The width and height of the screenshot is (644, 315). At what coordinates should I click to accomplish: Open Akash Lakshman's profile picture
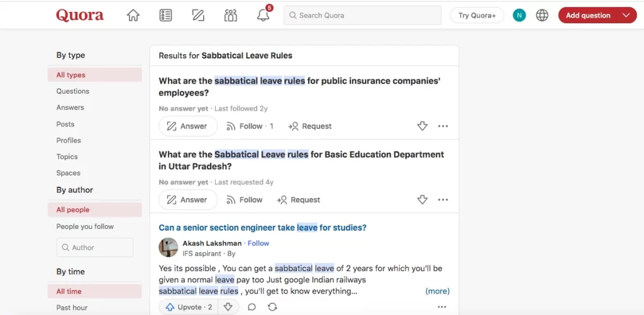pos(169,247)
